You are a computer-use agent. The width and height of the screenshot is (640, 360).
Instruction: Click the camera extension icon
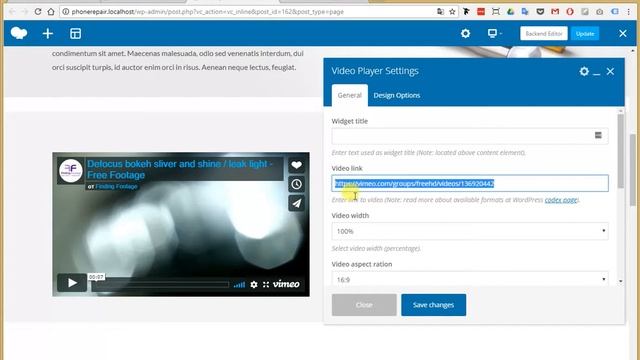tap(599, 12)
